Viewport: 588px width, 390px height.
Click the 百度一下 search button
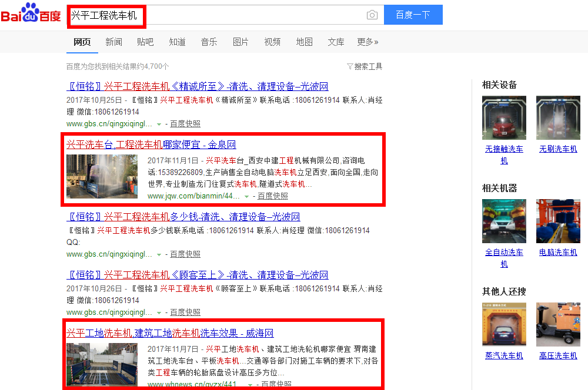click(x=413, y=15)
